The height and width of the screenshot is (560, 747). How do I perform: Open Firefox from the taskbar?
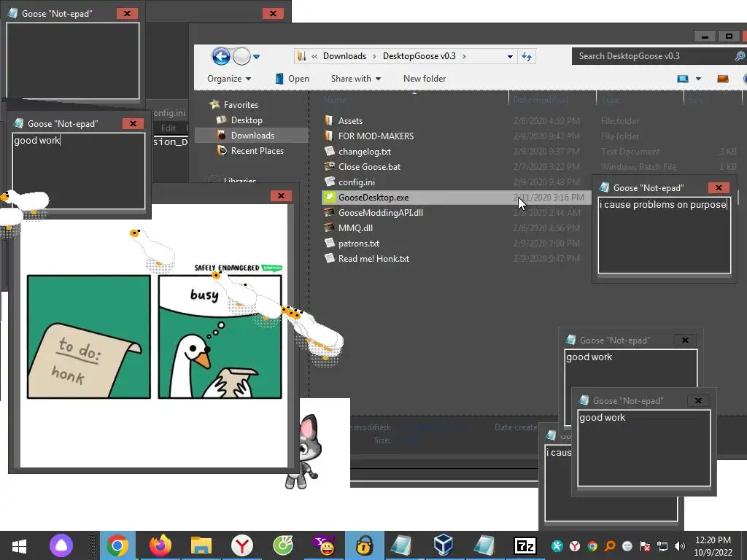pyautogui.click(x=160, y=545)
